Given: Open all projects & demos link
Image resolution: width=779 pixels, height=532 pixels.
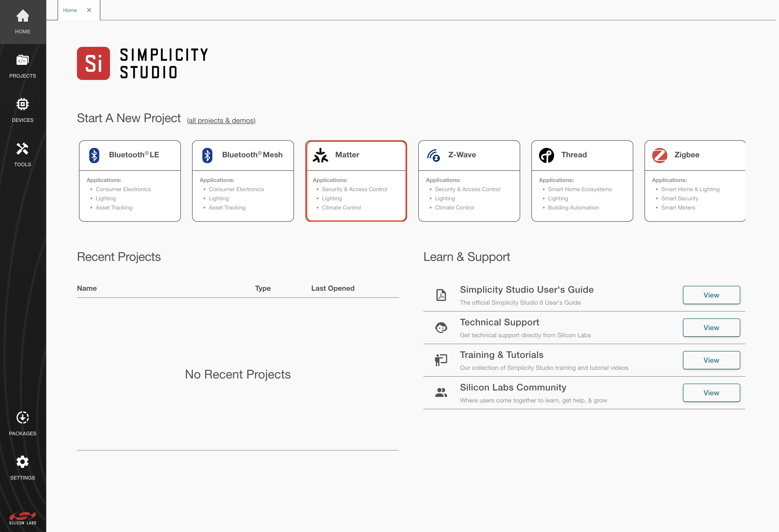Looking at the screenshot, I should [x=221, y=121].
